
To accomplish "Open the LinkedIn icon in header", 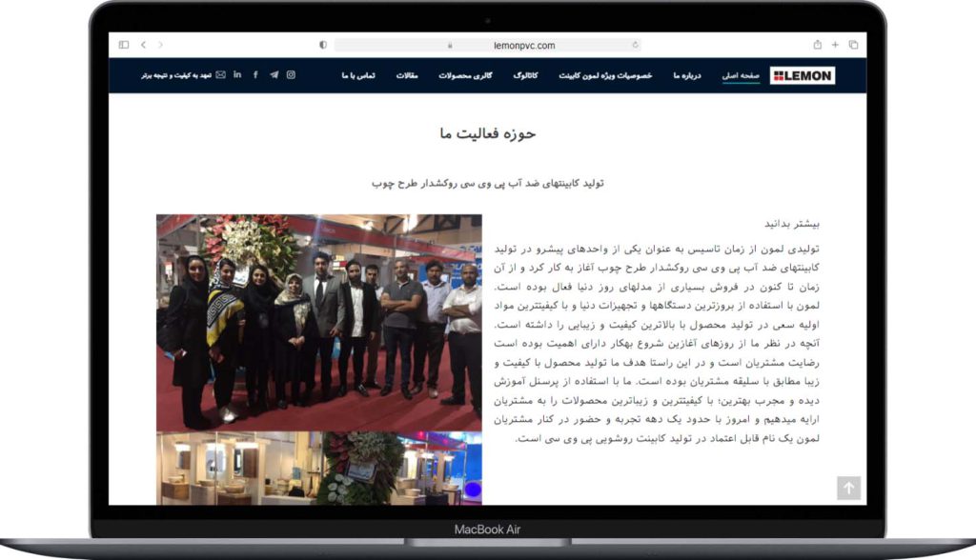I will pos(237,75).
